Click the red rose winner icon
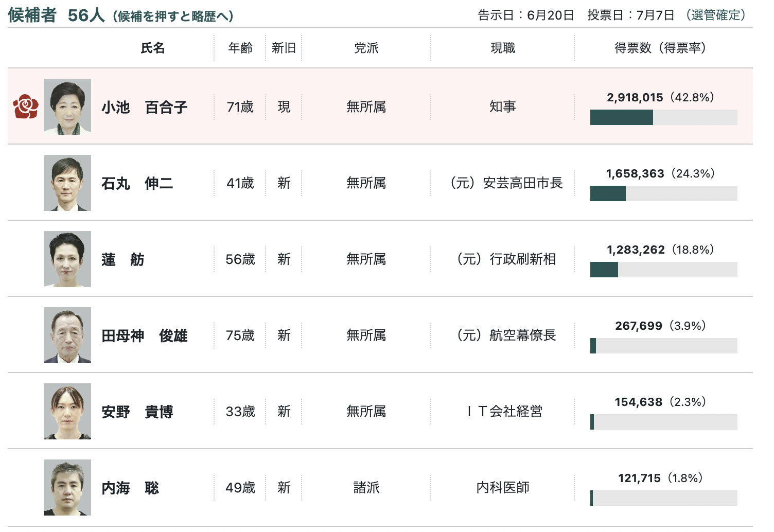Screen dimensions: 774x532 (x=26, y=107)
